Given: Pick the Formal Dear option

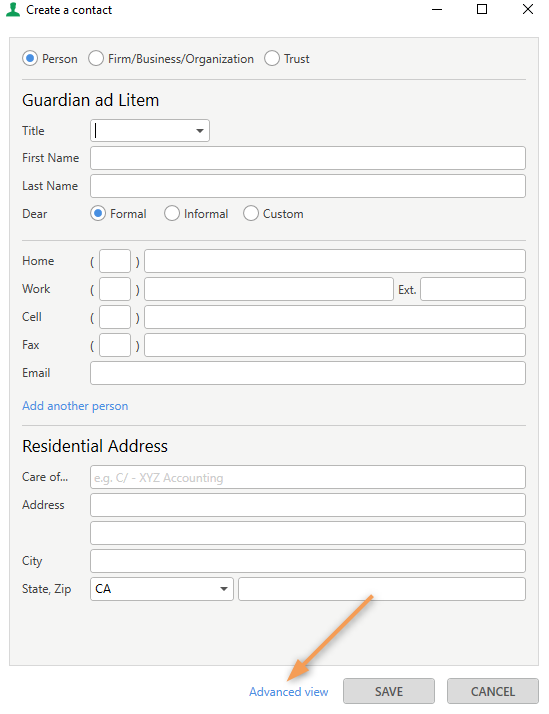Looking at the screenshot, I should coord(98,214).
